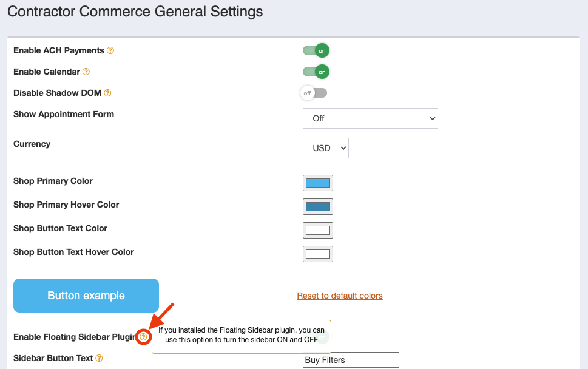Click help icon next to Enable ACH Payments
The image size is (588, 369).
click(110, 50)
